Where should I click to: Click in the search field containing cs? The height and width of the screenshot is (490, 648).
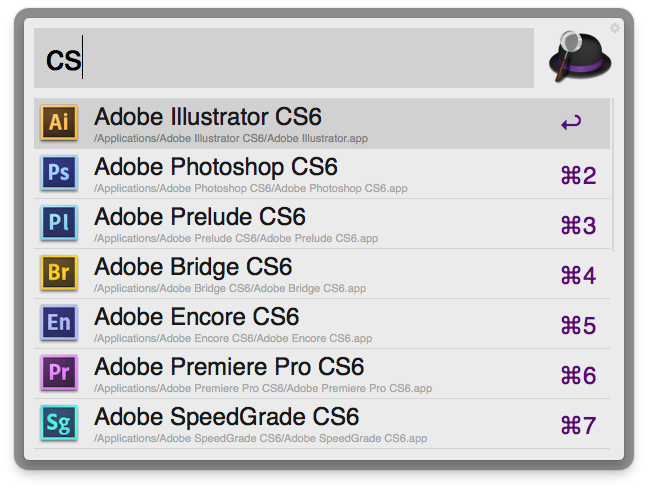(284, 58)
